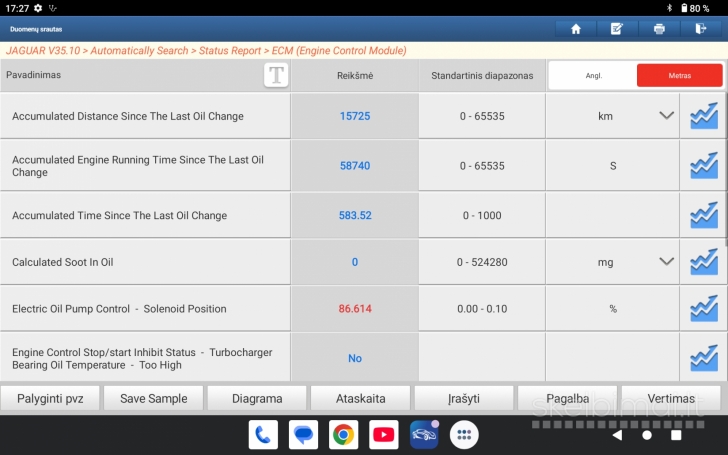
Task: Open the Ataskaita report tab
Action: [x=360, y=398]
